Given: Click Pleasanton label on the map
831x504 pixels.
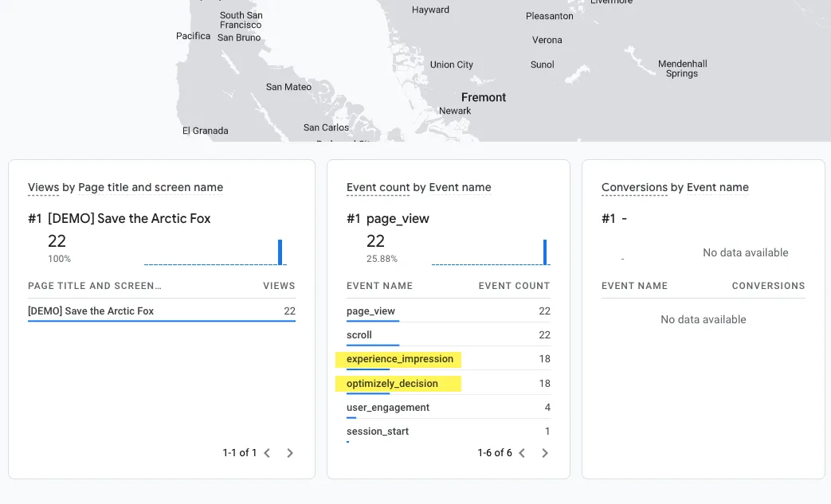Looking at the screenshot, I should pos(550,16).
